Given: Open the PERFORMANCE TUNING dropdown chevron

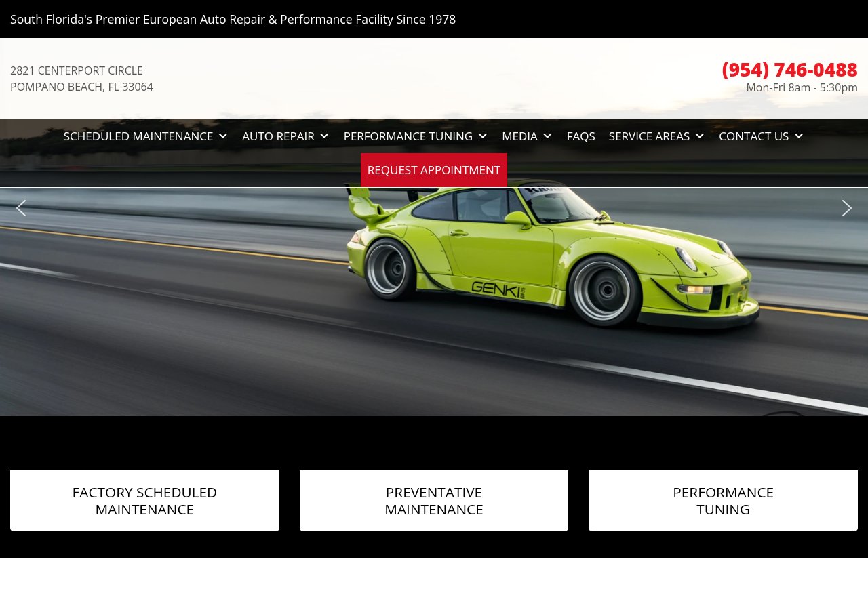Looking at the screenshot, I should [x=482, y=136].
